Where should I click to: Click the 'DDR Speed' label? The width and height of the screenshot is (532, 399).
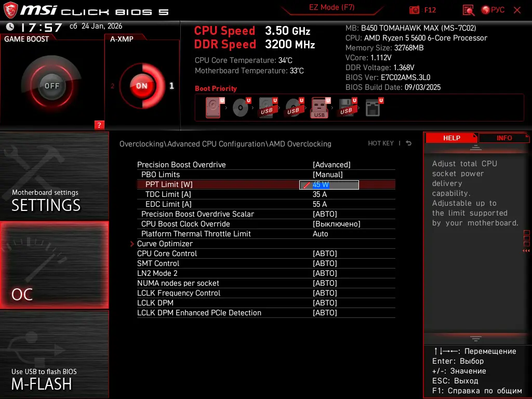[225, 44]
